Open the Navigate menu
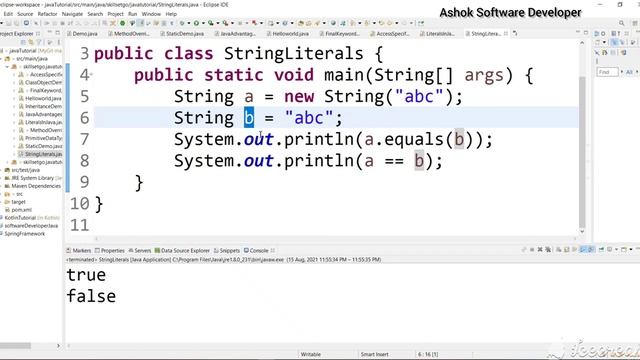 pos(72,14)
